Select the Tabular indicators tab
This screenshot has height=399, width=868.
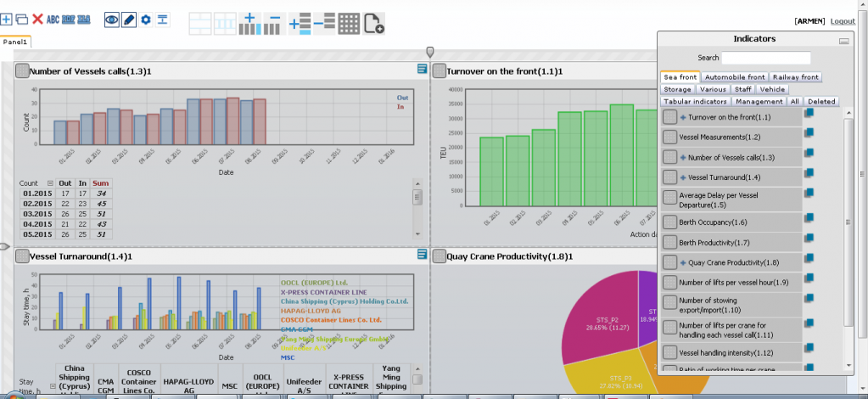pos(695,101)
